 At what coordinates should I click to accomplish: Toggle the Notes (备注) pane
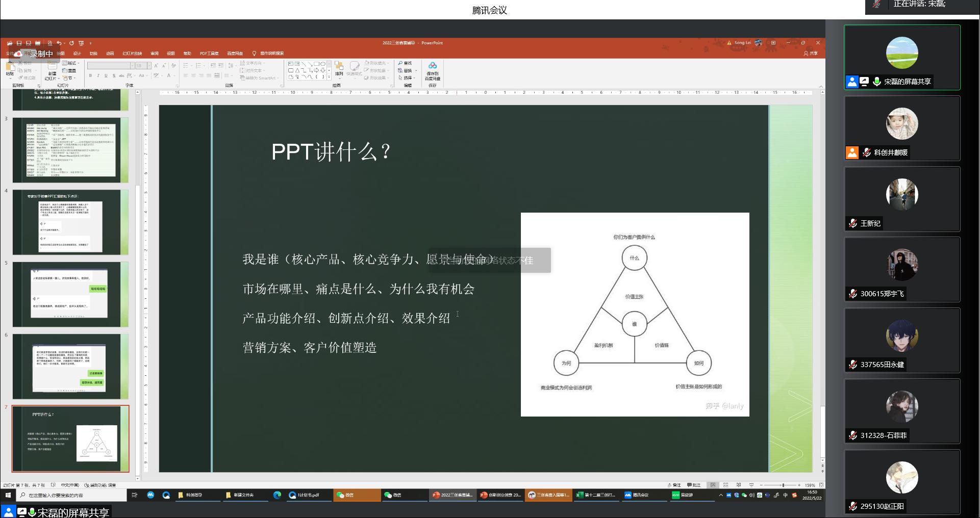(674, 485)
